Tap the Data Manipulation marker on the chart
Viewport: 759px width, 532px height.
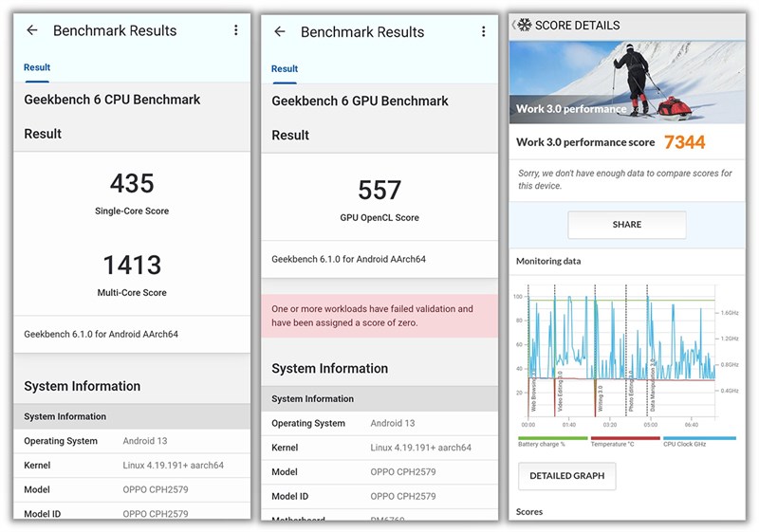click(653, 385)
